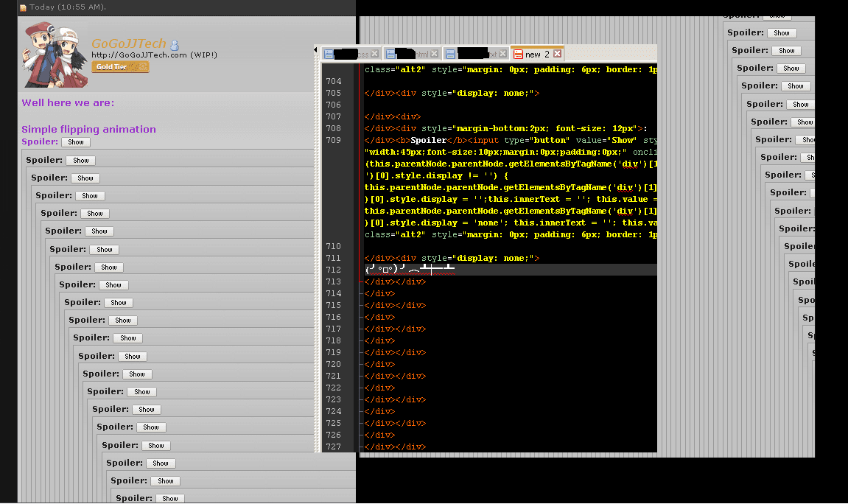Click the Gold Tier badge

coord(120,67)
